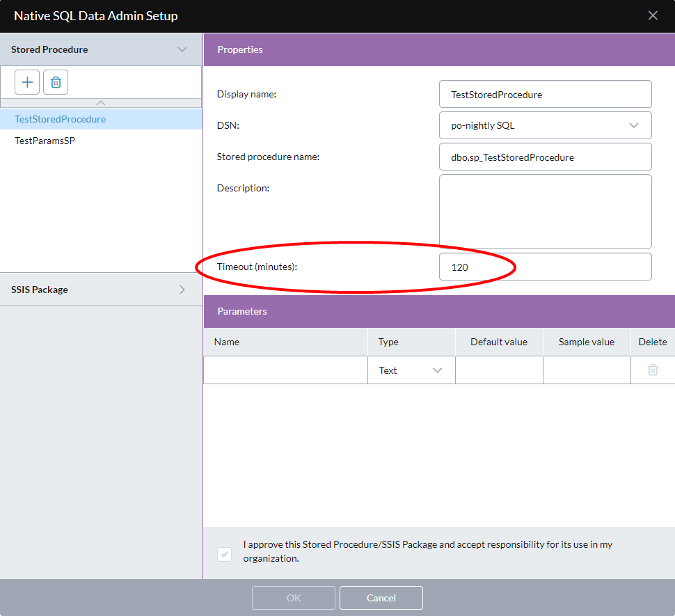This screenshot has width=675, height=616.
Task: Click the Cancel button
Action: [x=381, y=598]
